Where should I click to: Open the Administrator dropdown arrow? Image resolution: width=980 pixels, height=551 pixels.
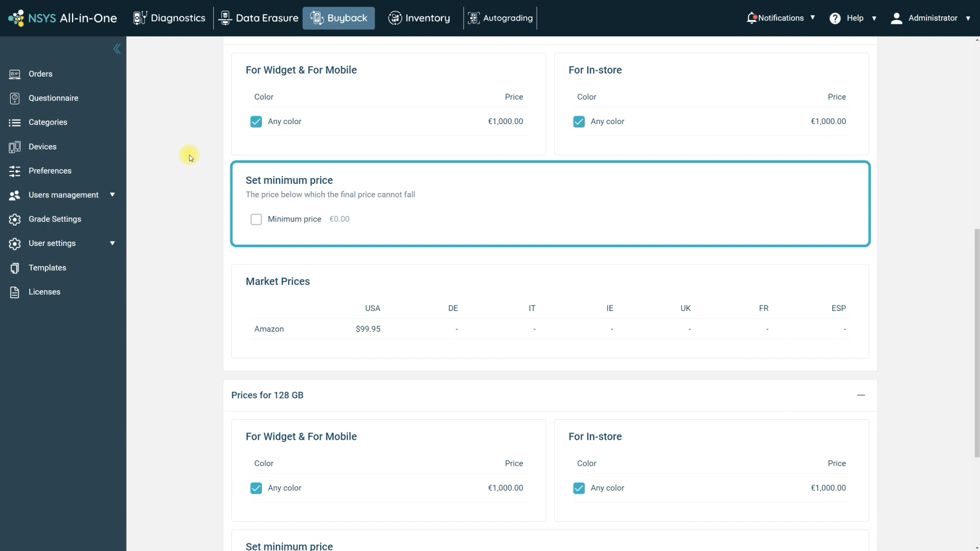coord(968,18)
